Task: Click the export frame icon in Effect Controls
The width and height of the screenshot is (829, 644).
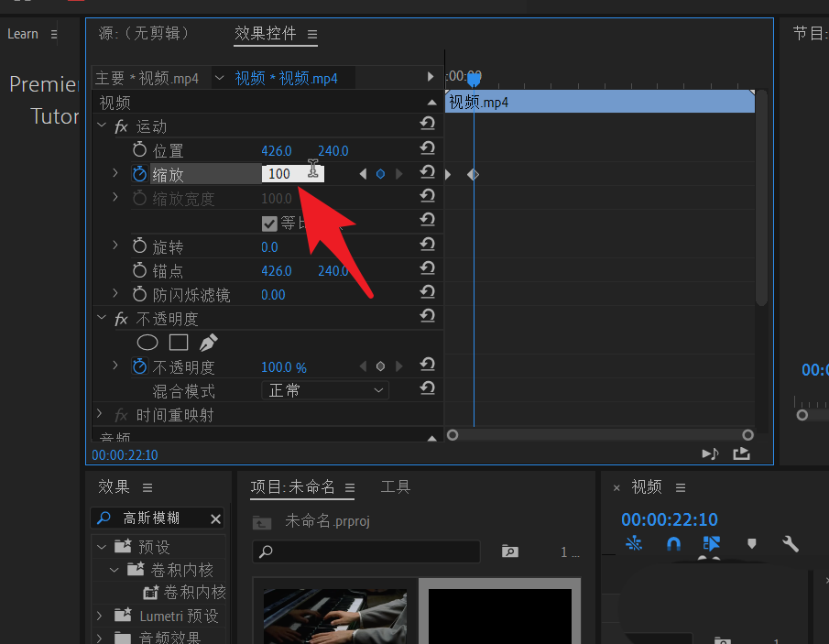Action: [x=741, y=453]
